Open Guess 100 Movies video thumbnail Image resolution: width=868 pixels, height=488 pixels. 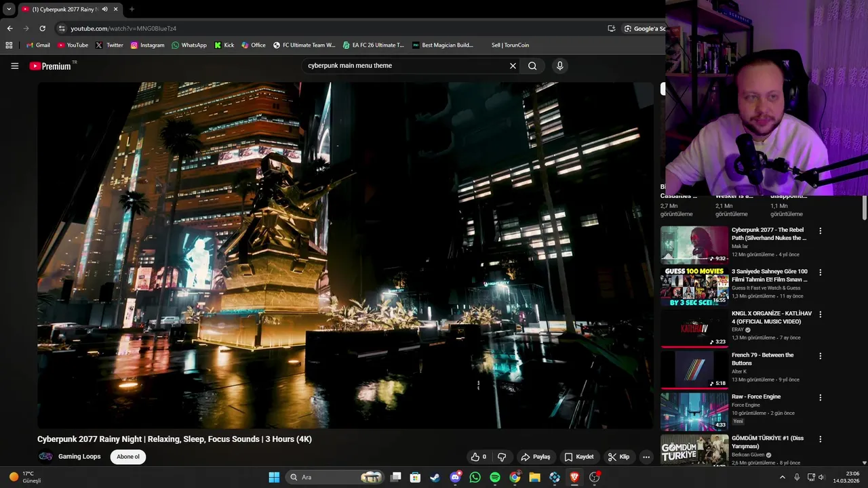pyautogui.click(x=694, y=287)
